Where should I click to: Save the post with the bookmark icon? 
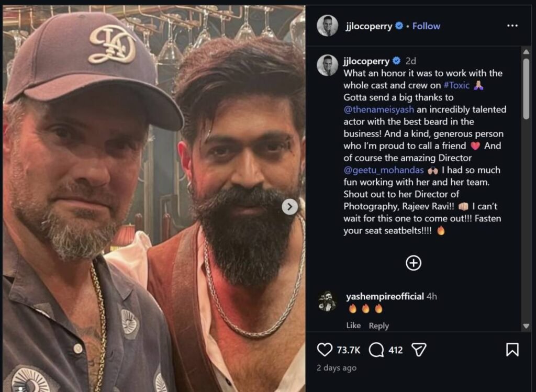(x=512, y=350)
